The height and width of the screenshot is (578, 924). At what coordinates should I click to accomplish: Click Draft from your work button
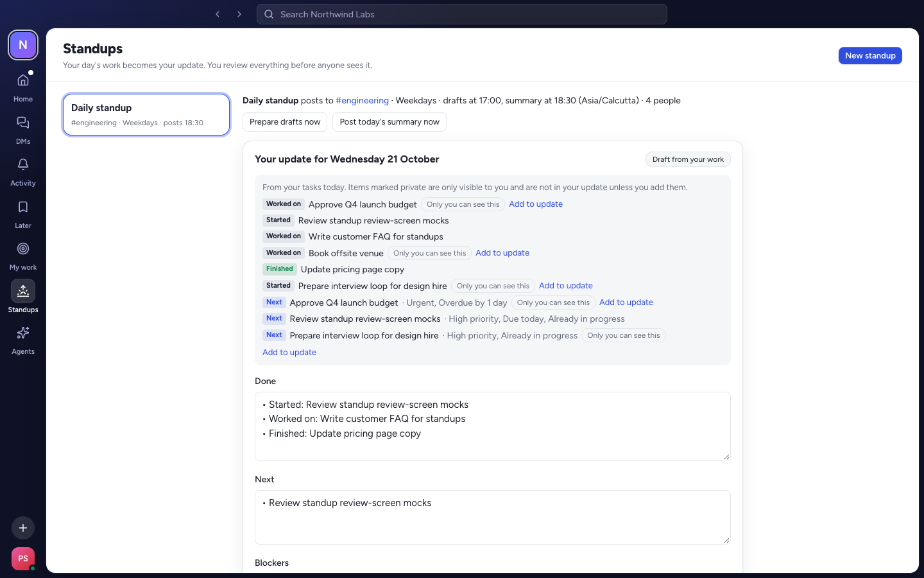pos(688,159)
